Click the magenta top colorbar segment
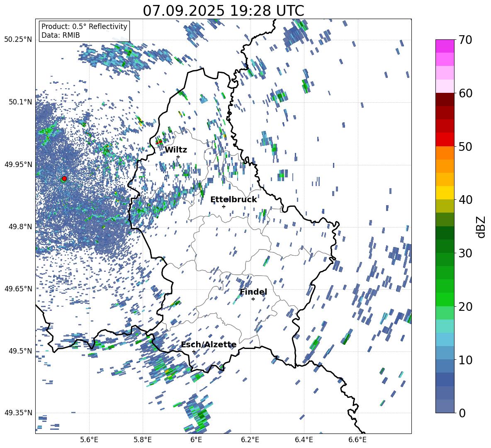491x448 pixels. tap(445, 46)
